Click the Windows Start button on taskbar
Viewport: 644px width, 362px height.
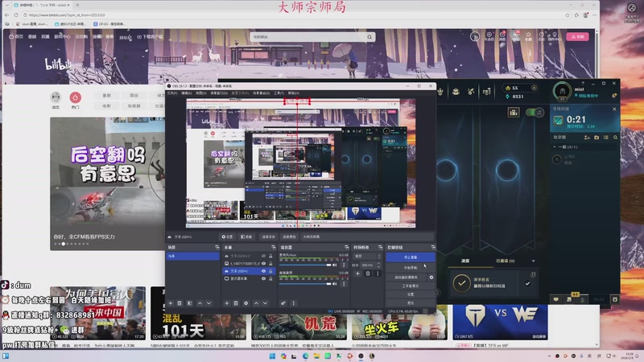(x=271, y=356)
